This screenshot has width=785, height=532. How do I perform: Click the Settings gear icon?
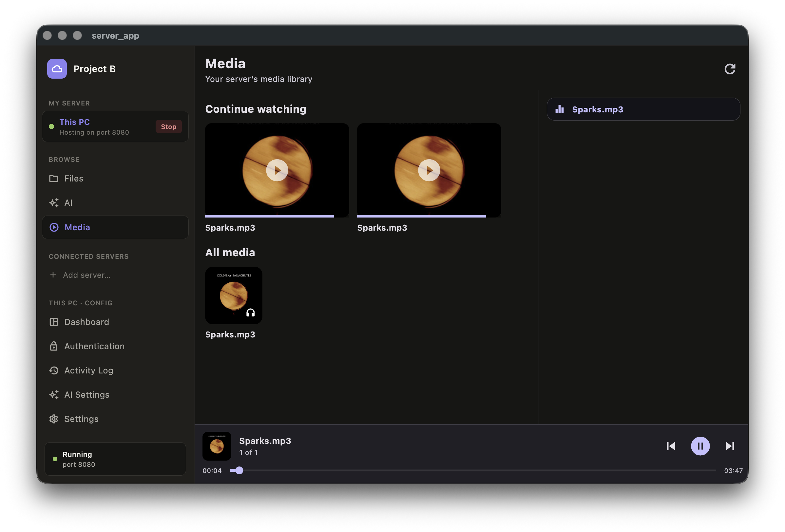click(54, 419)
